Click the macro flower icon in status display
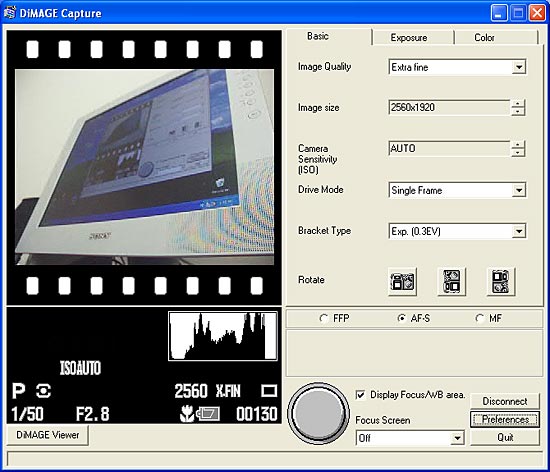 click(187, 414)
